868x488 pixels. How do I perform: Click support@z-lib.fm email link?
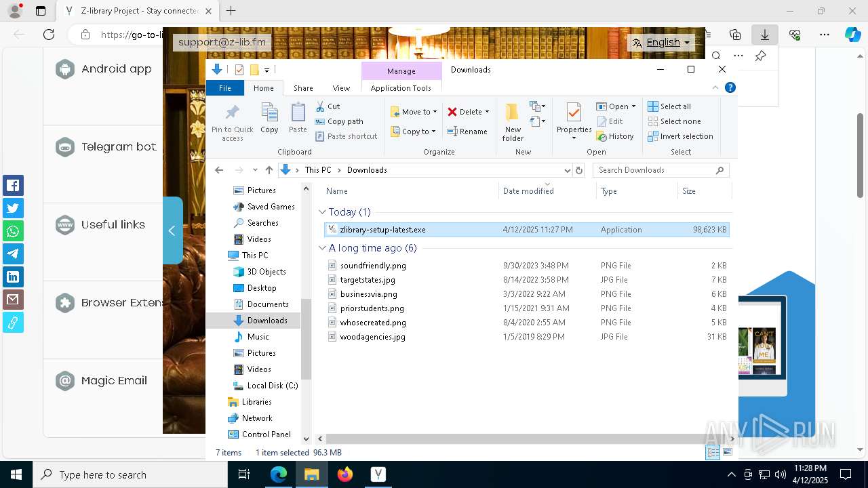[222, 42]
